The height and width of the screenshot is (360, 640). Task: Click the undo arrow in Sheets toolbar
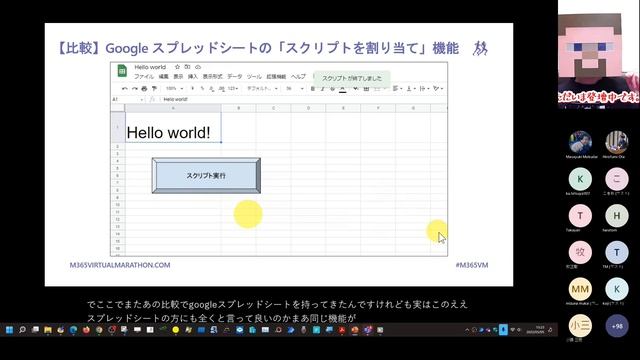[125, 89]
